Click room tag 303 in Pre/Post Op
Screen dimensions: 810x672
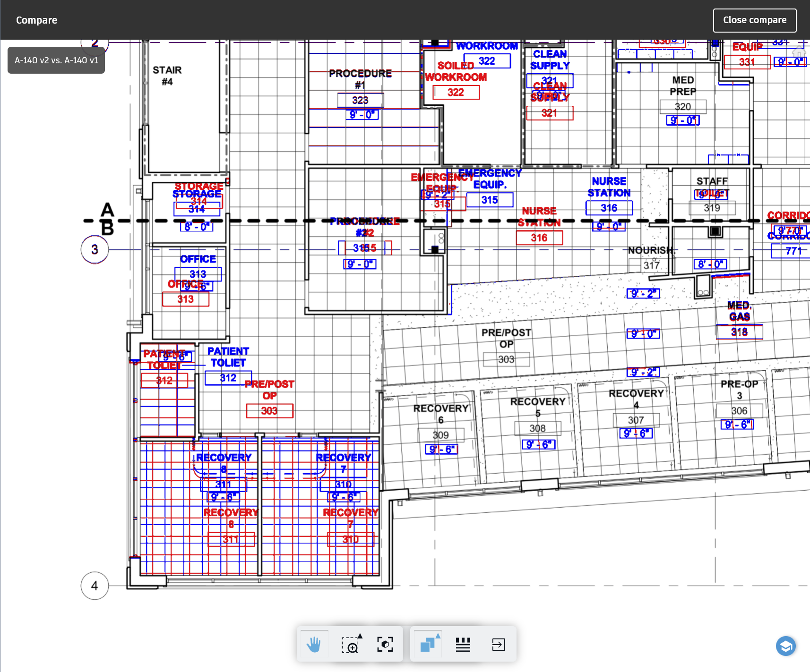tap(506, 359)
